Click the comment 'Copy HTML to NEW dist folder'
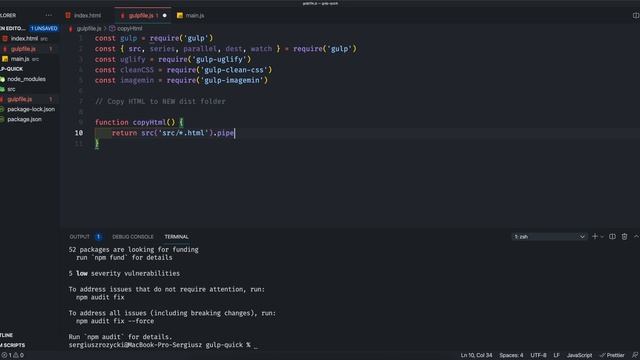This screenshot has height=360, width=640. click(160, 102)
